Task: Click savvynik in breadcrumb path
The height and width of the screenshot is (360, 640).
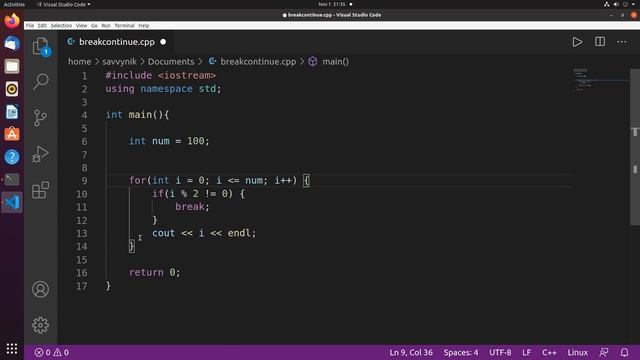Action: click(119, 62)
